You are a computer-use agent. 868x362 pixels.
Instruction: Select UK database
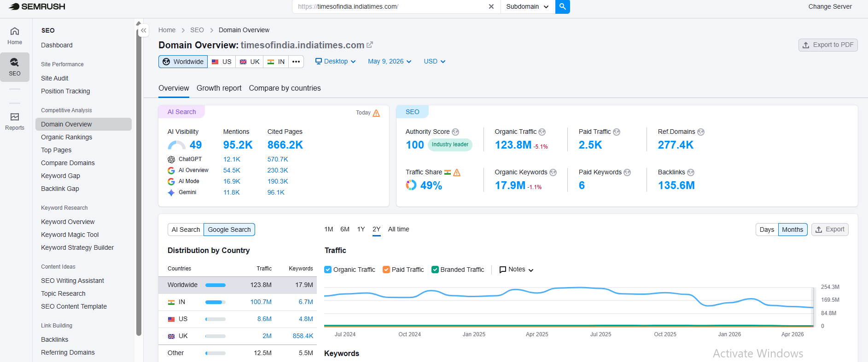coord(250,62)
